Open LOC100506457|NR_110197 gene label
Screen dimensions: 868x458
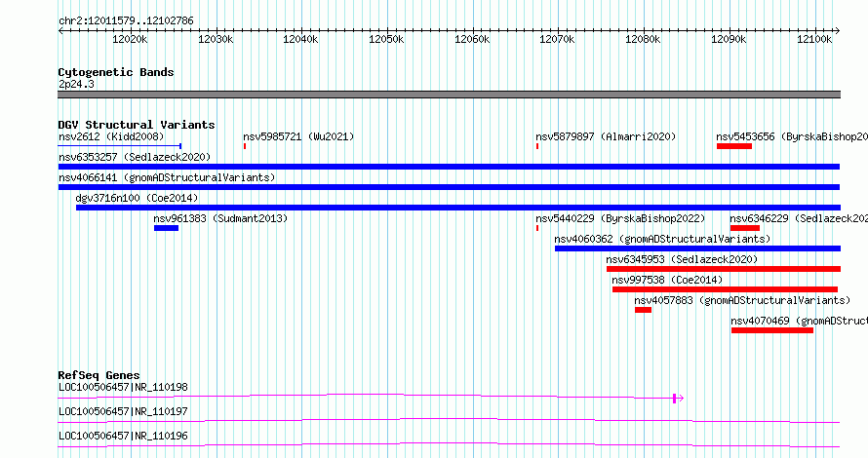pos(123,411)
